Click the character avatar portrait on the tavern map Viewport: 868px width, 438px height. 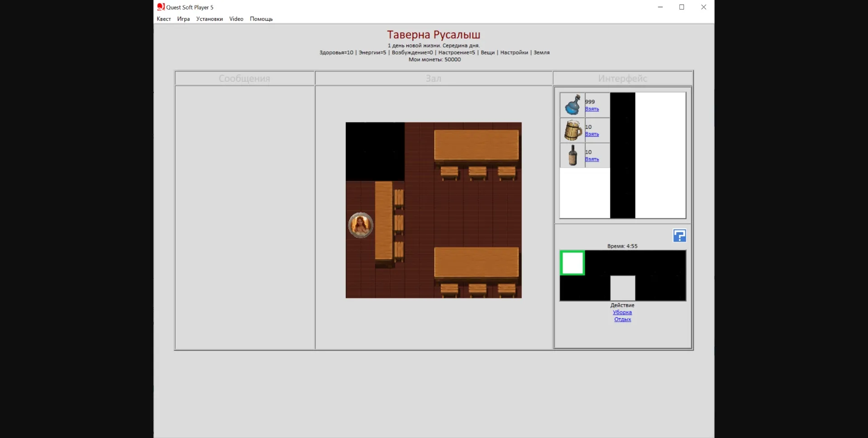[360, 225]
